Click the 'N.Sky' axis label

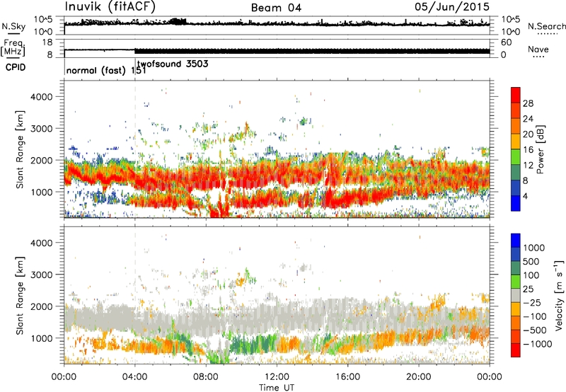pyautogui.click(x=13, y=26)
